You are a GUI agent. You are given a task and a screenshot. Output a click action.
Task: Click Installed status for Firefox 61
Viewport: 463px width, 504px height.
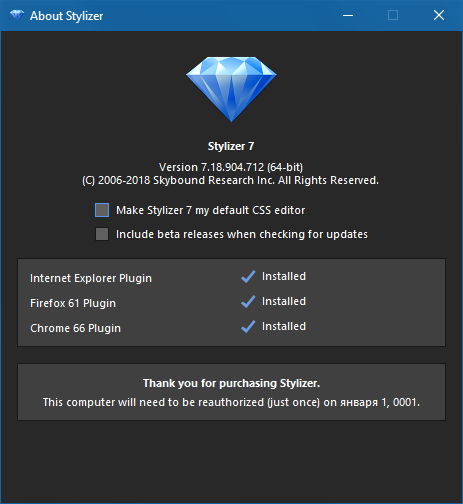(284, 301)
